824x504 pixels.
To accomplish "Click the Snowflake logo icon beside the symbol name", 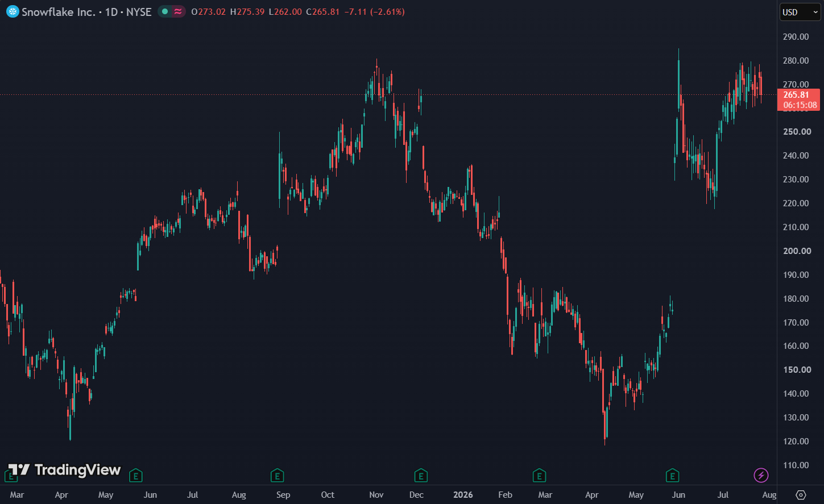I will [x=13, y=11].
